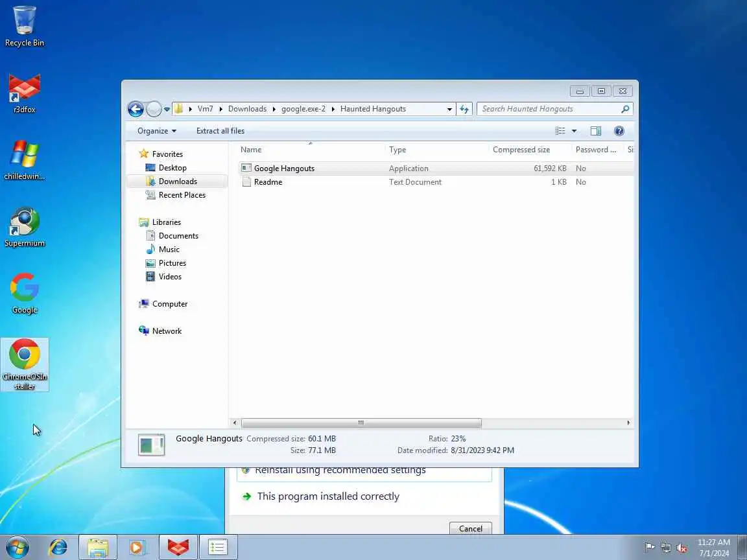
Task: Select Favorites in the navigation pane
Action: pos(167,154)
